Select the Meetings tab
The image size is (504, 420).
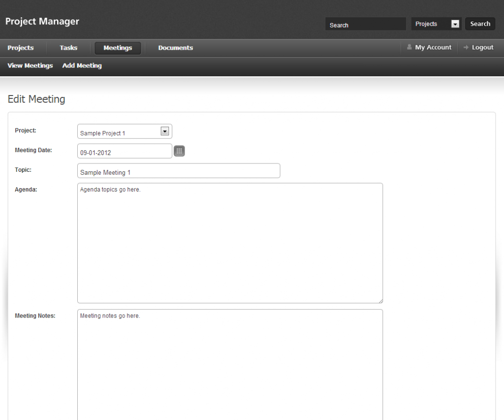118,48
